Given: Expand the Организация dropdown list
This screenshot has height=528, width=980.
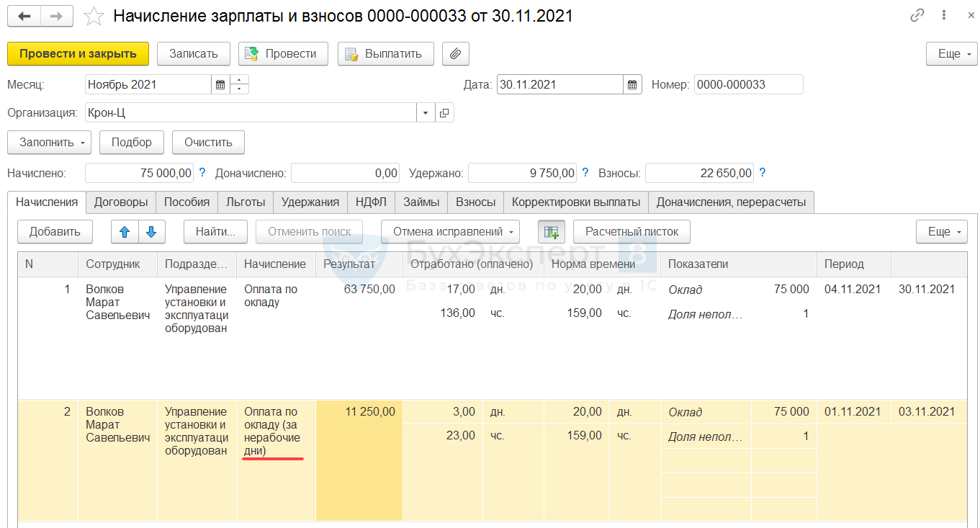Looking at the screenshot, I should point(425,113).
